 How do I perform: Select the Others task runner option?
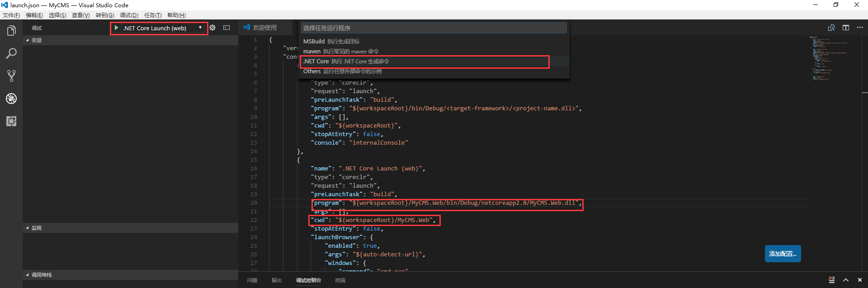point(434,71)
